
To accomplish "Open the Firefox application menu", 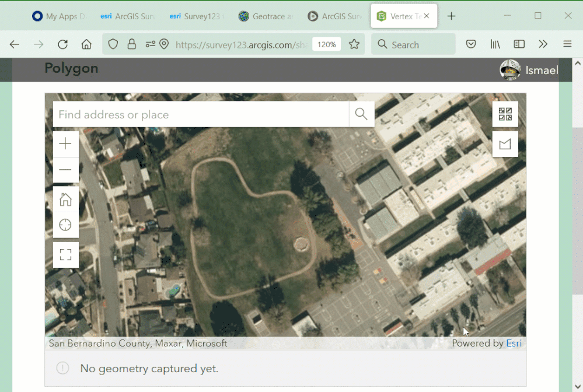I will (x=567, y=44).
